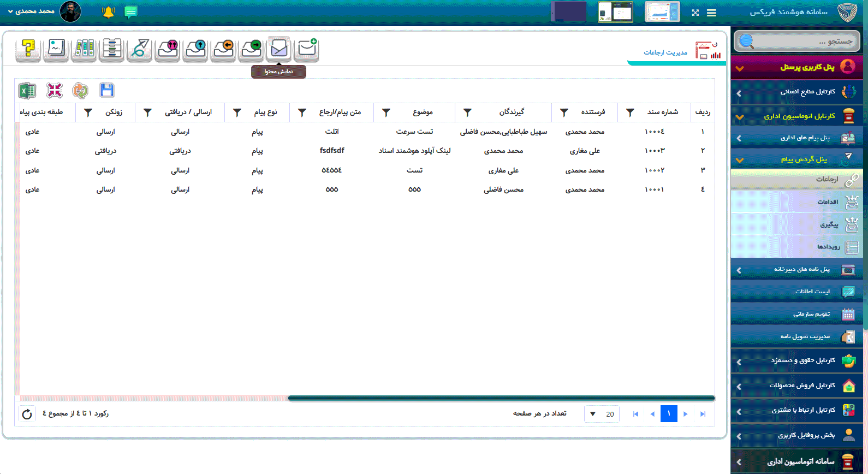The width and height of the screenshot is (868, 474).
Task: Click the blue floppy disk save icon
Action: (107, 91)
